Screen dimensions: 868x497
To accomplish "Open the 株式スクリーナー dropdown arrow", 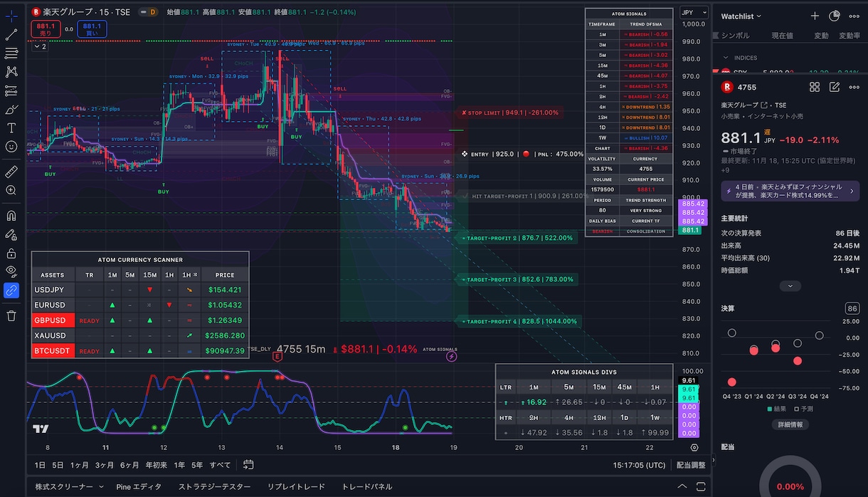I will 101,487.
